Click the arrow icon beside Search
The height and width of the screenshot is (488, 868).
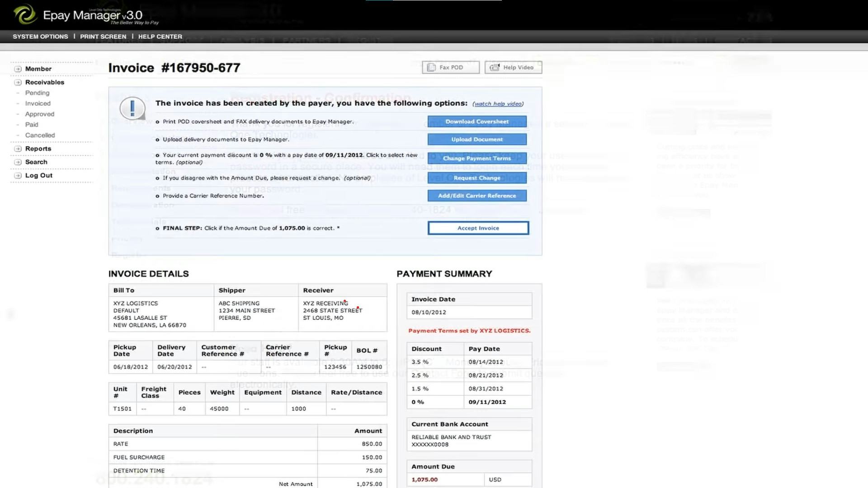click(x=17, y=162)
